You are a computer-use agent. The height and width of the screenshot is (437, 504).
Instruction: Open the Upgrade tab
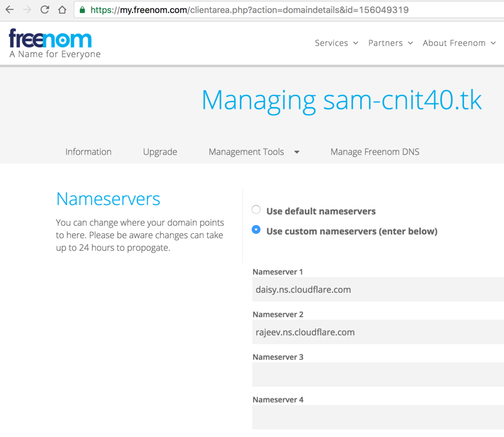pyautogui.click(x=160, y=152)
